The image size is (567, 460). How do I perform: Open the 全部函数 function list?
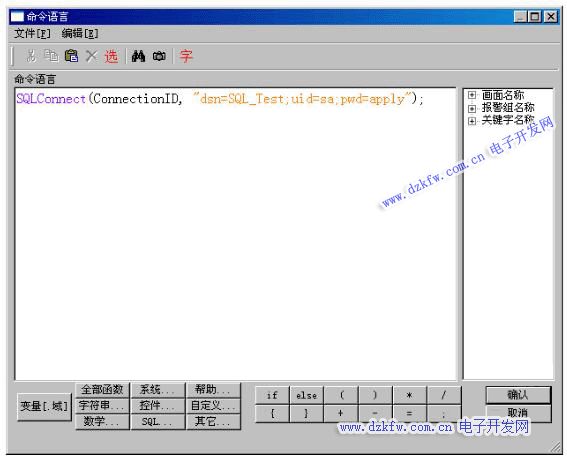(x=102, y=390)
